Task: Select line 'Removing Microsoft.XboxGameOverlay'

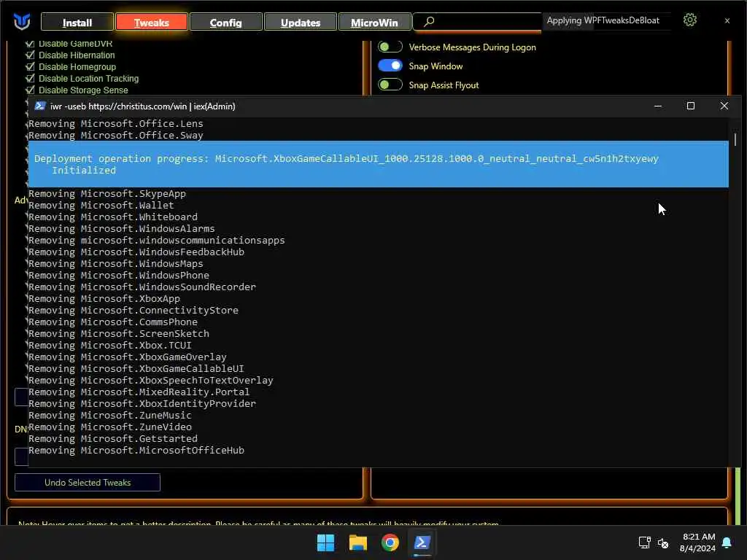Action: (x=128, y=357)
